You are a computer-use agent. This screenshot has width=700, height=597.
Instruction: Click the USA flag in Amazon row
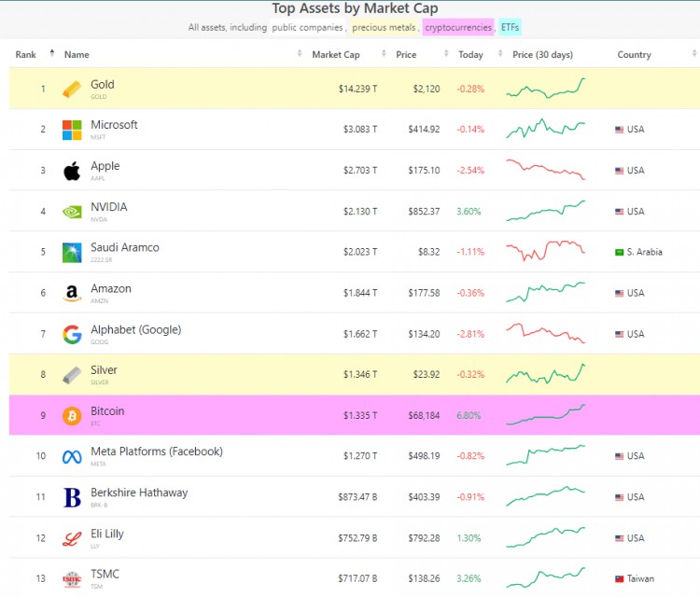click(619, 294)
